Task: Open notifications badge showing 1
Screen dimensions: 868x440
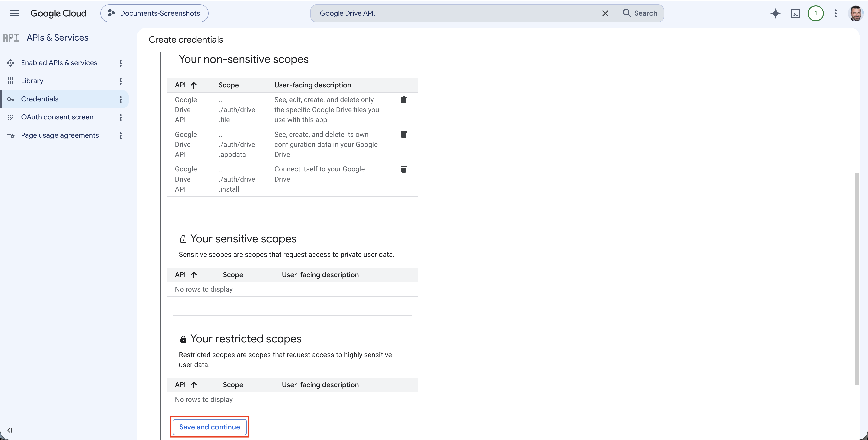Action: 816,13
